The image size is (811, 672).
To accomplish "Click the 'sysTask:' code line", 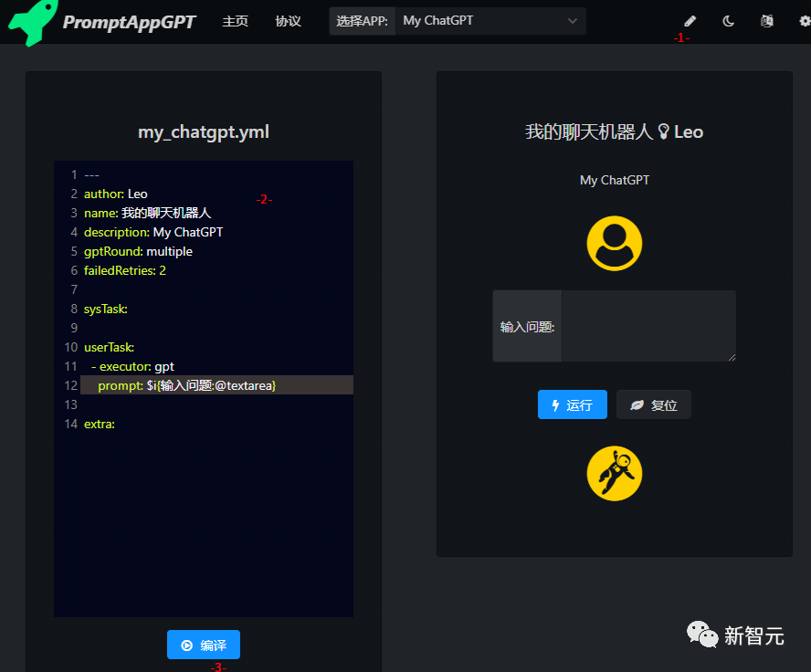I will pyautogui.click(x=106, y=309).
